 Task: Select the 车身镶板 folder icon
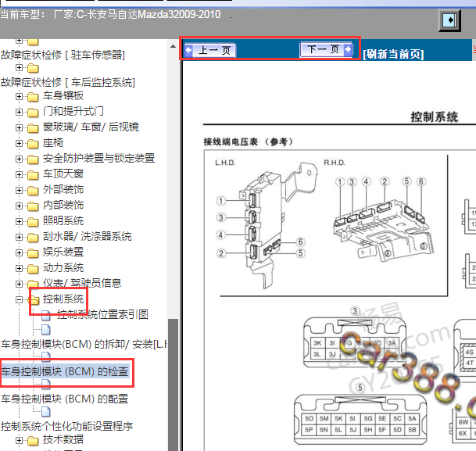click(33, 97)
